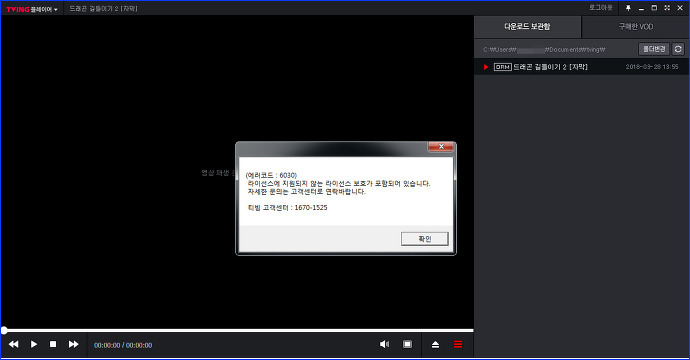
Task: Click the 로그아웃 link
Action: [x=601, y=8]
